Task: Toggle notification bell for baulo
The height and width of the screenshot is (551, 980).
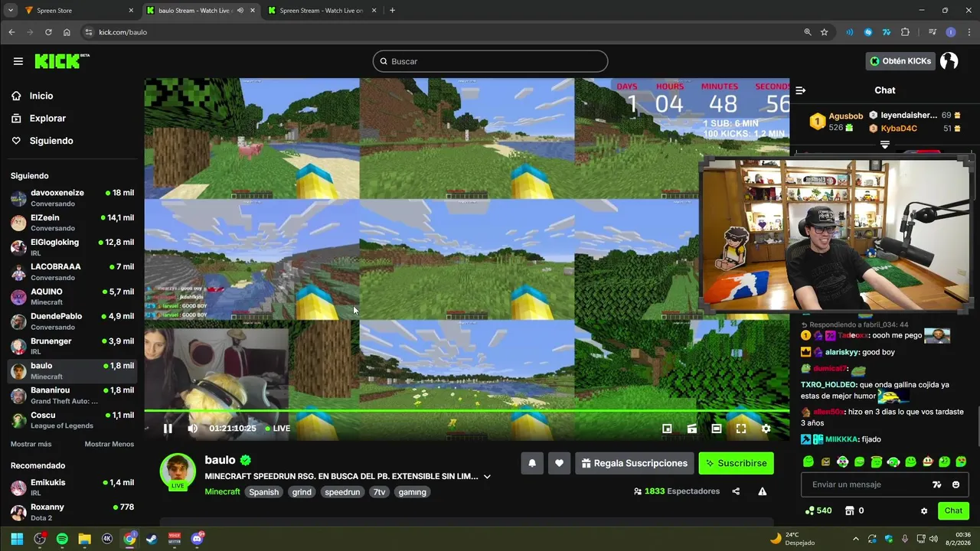Action: [x=532, y=463]
